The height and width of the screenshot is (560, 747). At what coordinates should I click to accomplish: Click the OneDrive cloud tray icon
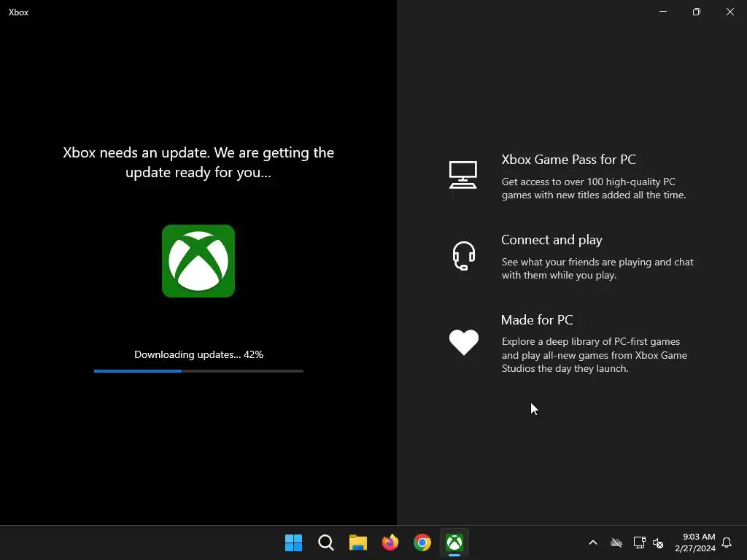click(x=616, y=542)
